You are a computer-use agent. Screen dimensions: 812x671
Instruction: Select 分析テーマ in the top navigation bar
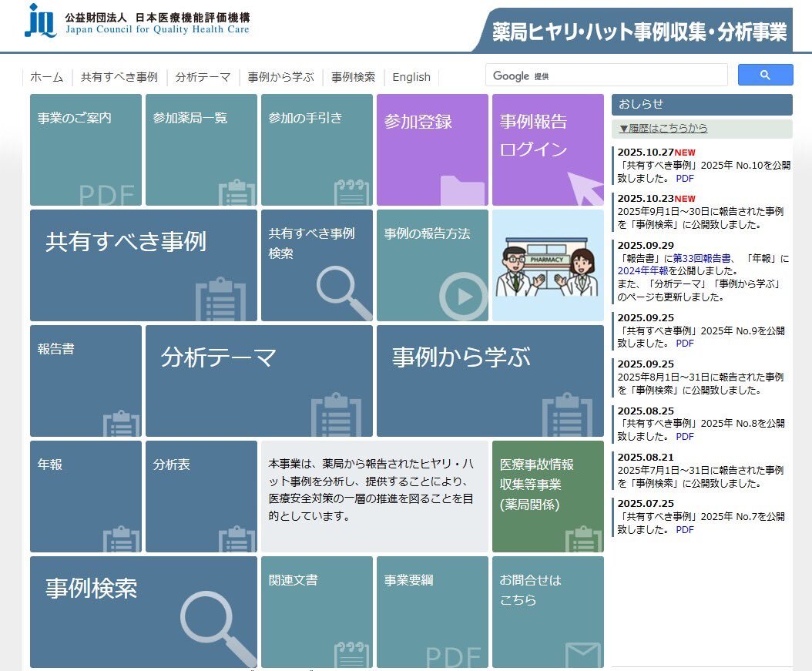tap(203, 77)
